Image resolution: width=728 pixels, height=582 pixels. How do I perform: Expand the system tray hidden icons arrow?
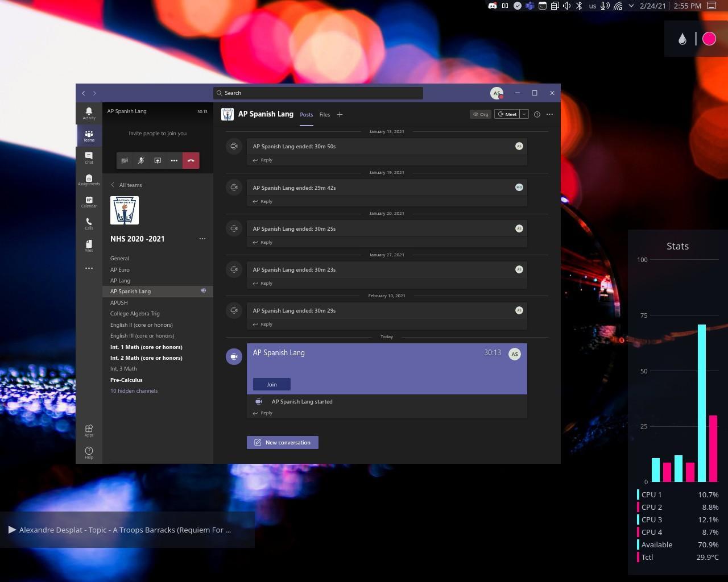click(631, 6)
